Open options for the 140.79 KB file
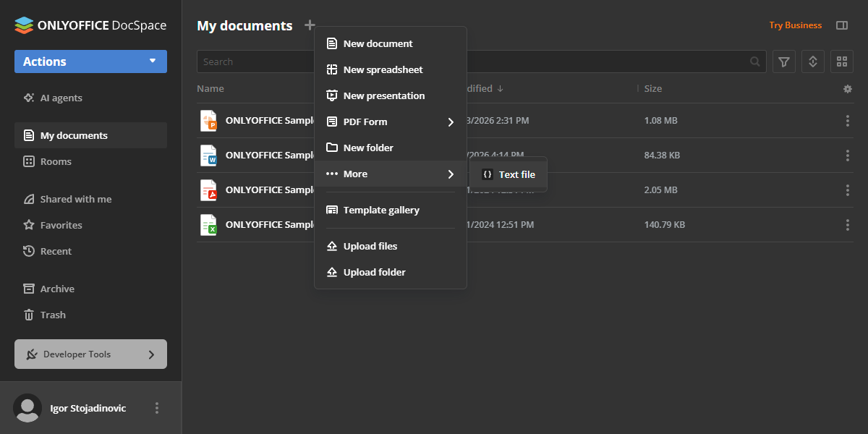Image resolution: width=868 pixels, height=434 pixels. (848, 225)
